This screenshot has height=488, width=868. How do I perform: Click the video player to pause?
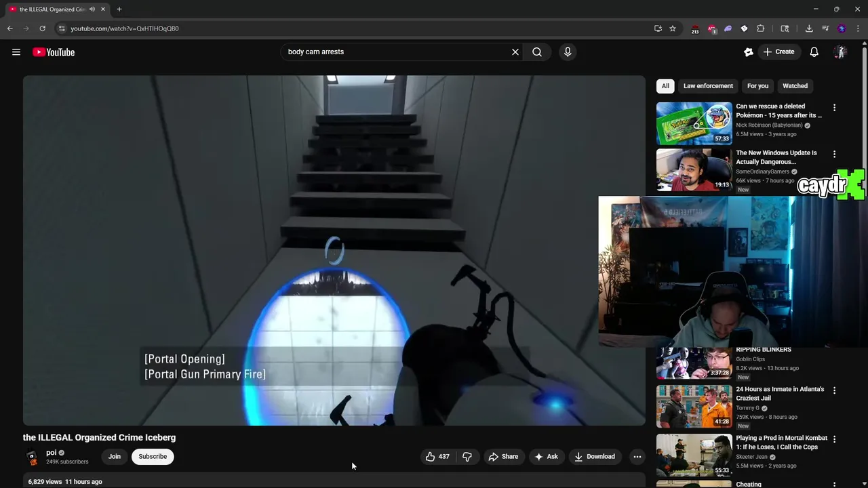(x=334, y=251)
